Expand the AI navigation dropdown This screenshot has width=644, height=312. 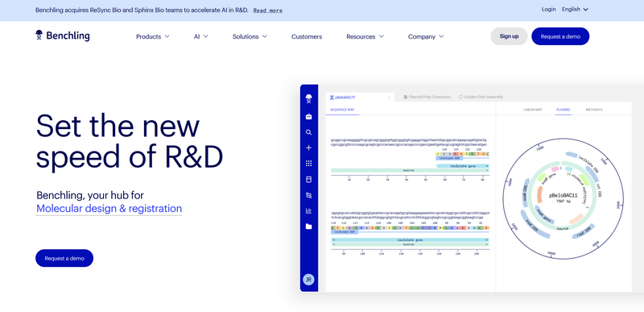point(200,36)
